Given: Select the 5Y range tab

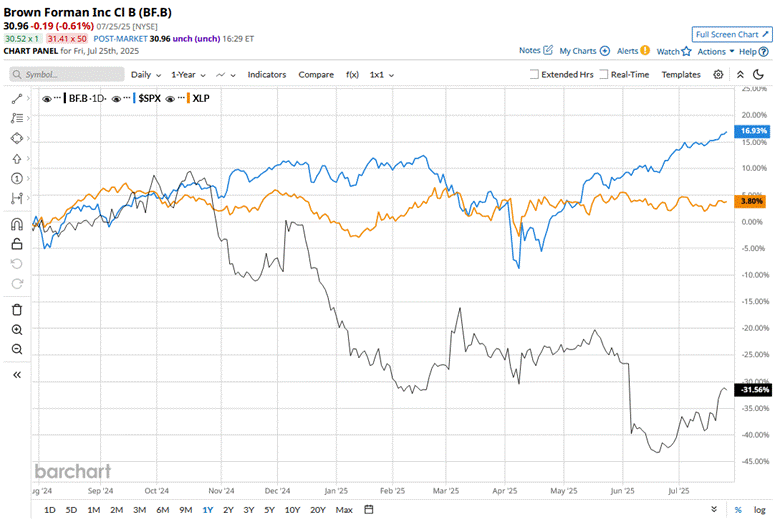Looking at the screenshot, I should [269, 510].
